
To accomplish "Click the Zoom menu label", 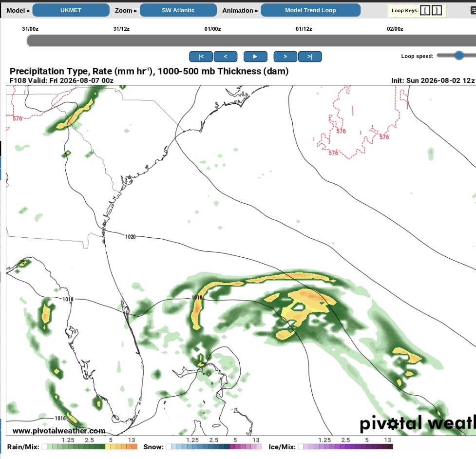I will pyautogui.click(x=126, y=11).
